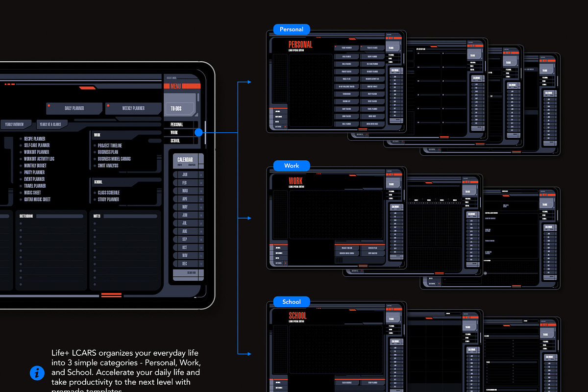588x392 pixels.
Task: Select the School template page preview
Action: (337, 347)
